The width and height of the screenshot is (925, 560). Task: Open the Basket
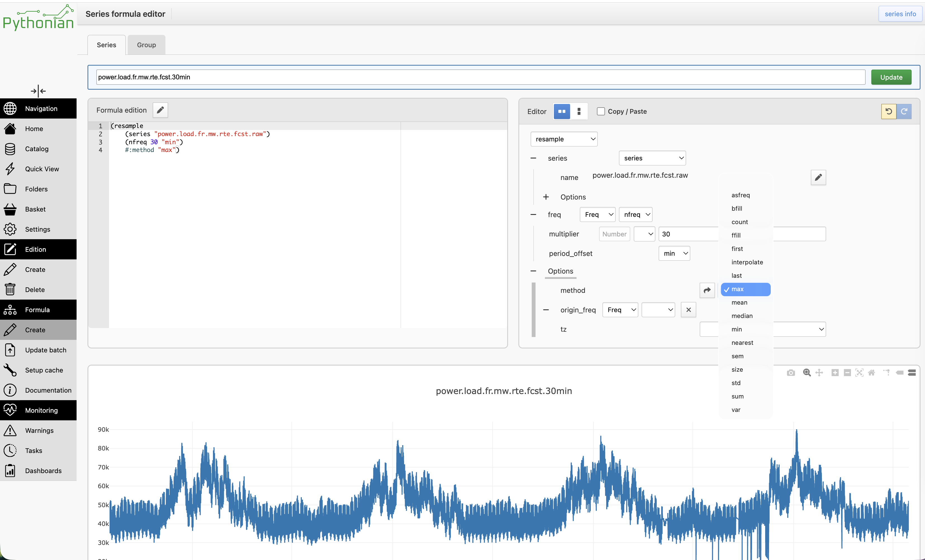(38, 209)
